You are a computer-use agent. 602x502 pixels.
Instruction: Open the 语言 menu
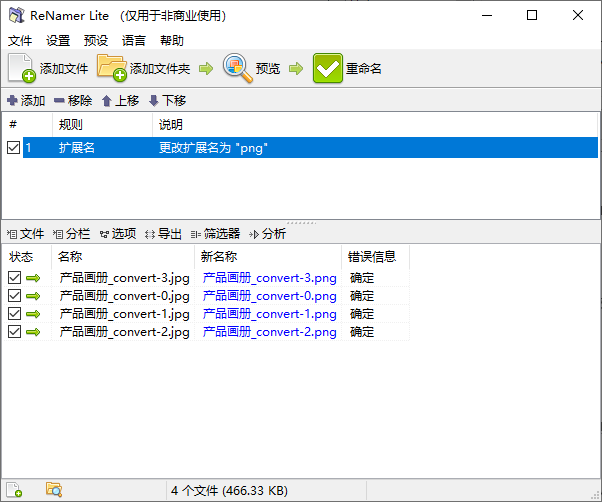134,40
